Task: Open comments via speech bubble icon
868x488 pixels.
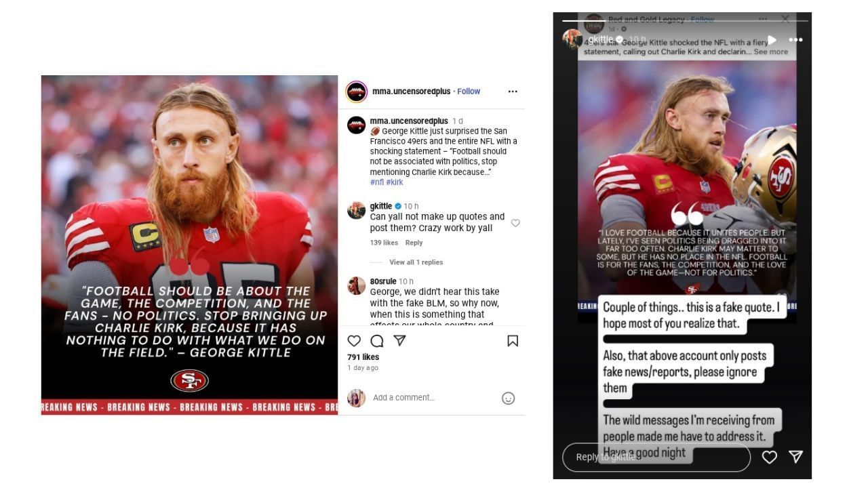Action: point(377,341)
